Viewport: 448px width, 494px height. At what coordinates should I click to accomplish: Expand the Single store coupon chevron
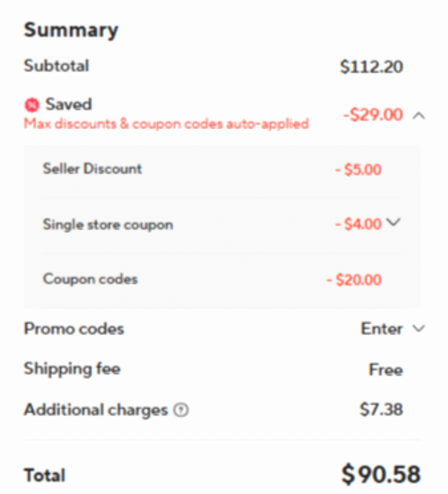click(394, 222)
